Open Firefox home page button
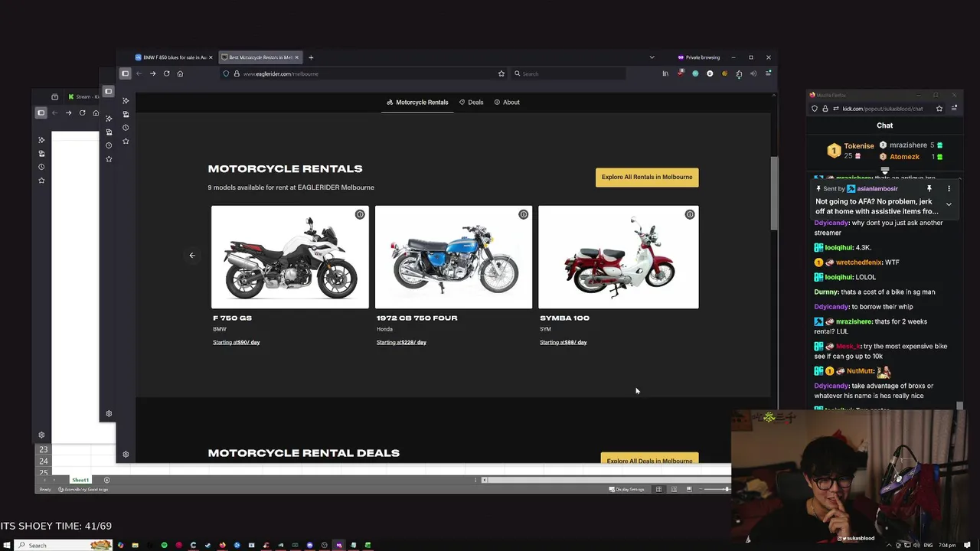The image size is (980, 551). 180,73
